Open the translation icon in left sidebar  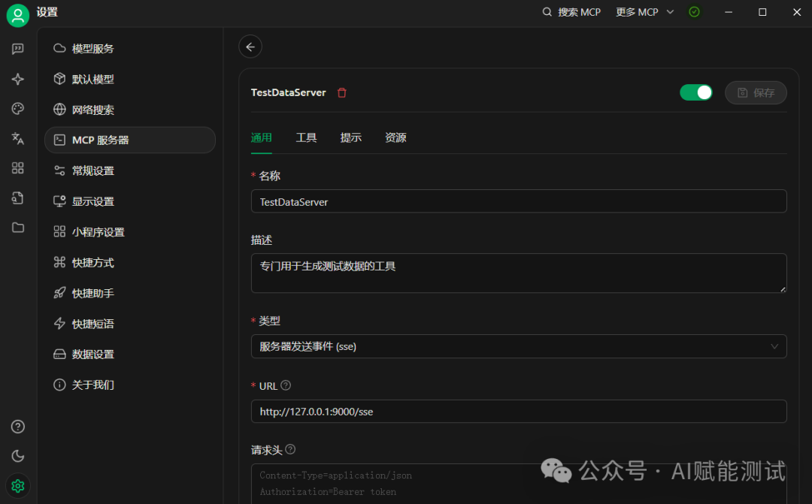click(18, 138)
